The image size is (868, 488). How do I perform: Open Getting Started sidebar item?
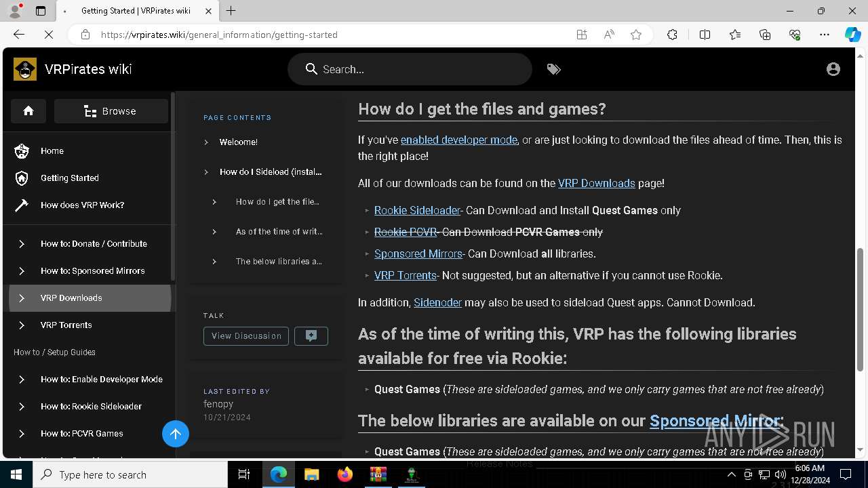[90, 178]
